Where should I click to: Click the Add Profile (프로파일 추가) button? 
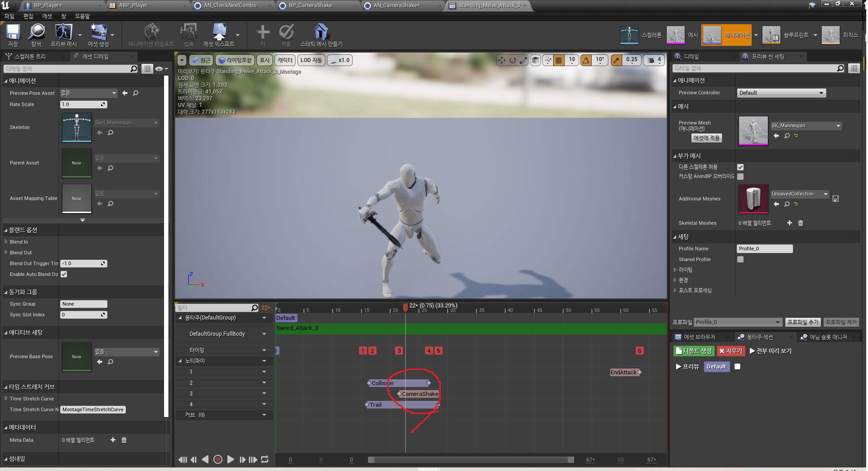coord(803,322)
